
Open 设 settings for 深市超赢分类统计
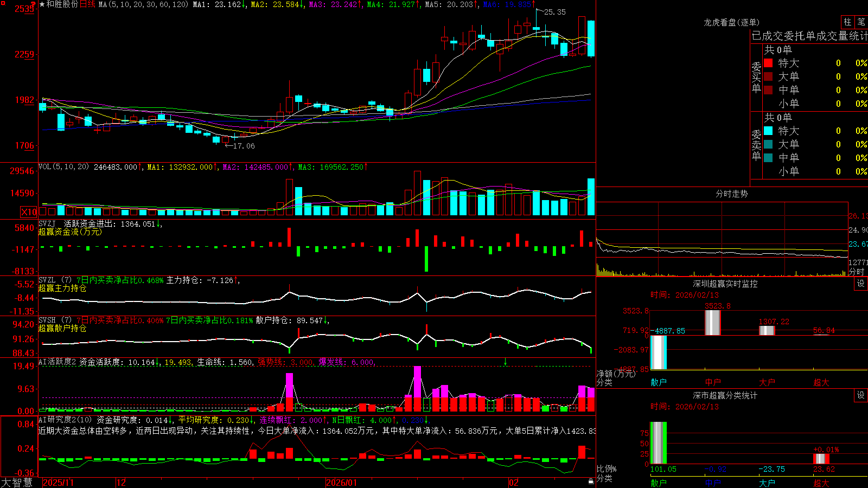(x=861, y=395)
